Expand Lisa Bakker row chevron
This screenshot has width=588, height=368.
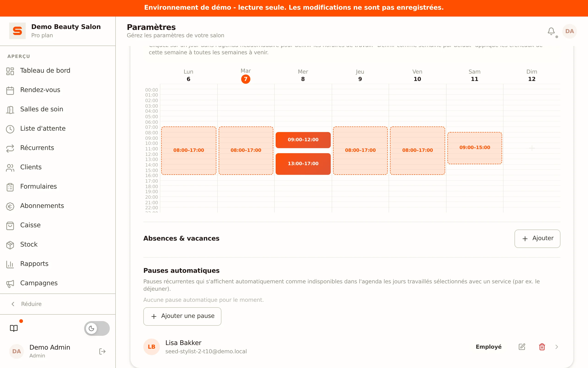click(x=557, y=347)
